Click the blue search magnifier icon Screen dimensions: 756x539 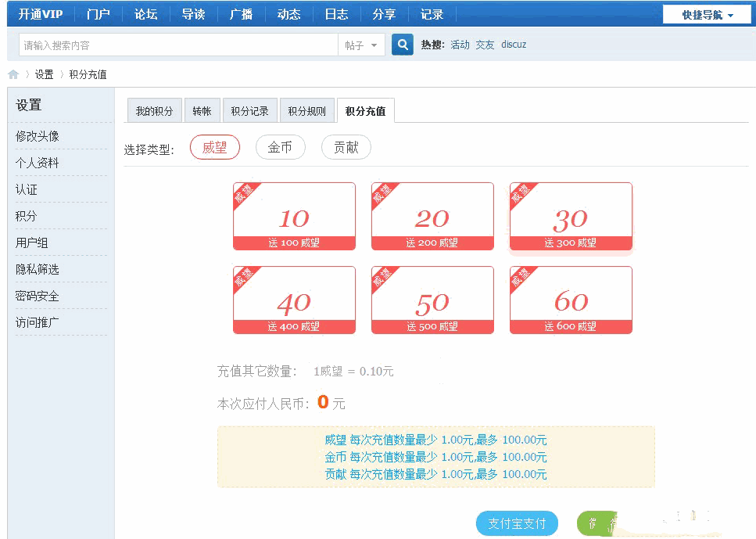402,45
